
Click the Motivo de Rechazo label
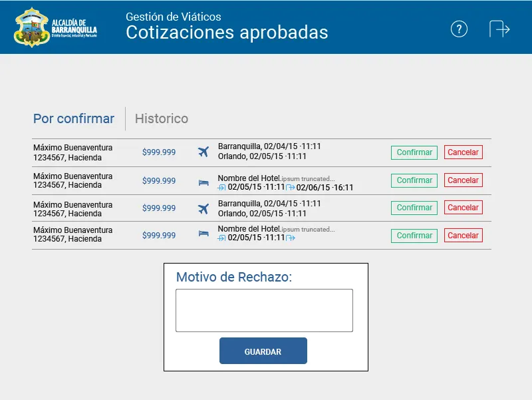point(234,277)
